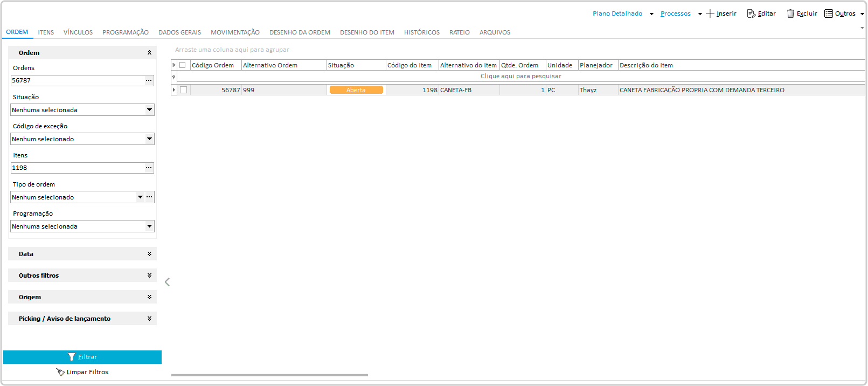Click the Processos link
Screen dimensions: 868x386
[x=675, y=13]
